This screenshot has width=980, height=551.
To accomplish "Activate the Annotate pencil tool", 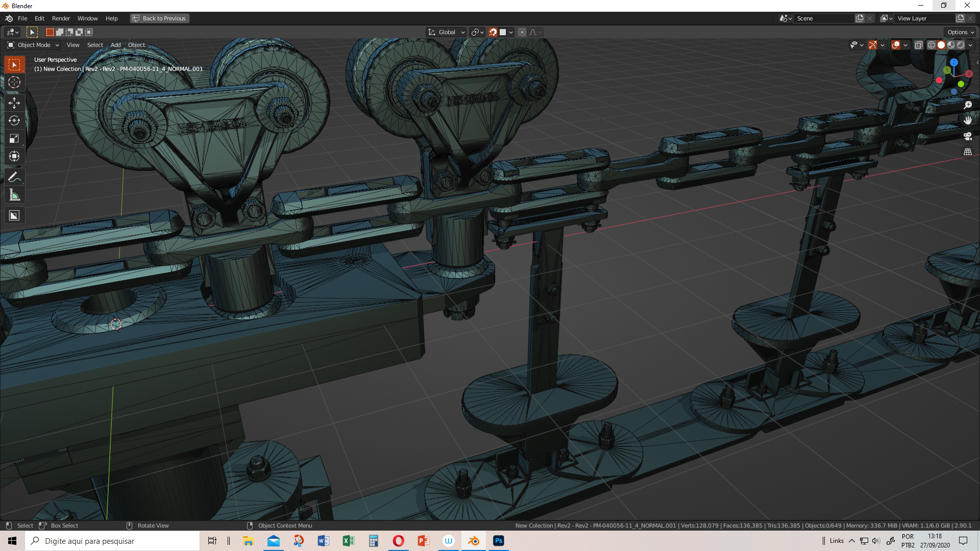I will 14,178.
